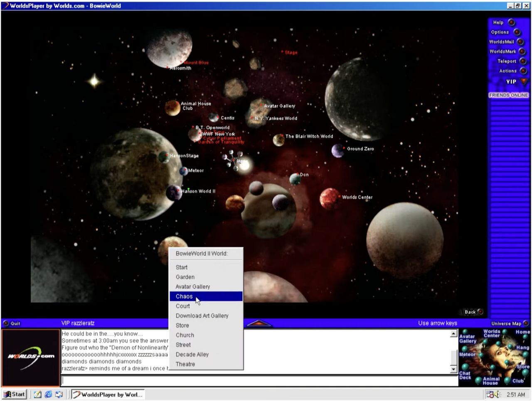Click the Avatar Gallery pin on mini map
The height and width of the screenshot is (401, 532).
pos(465,332)
